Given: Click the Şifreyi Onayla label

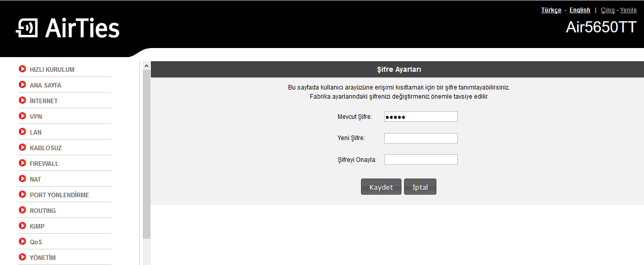Looking at the screenshot, I should click(357, 160).
